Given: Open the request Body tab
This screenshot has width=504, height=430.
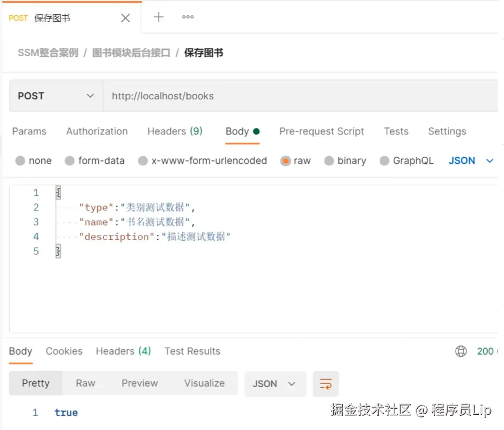Looking at the screenshot, I should coord(243,131).
